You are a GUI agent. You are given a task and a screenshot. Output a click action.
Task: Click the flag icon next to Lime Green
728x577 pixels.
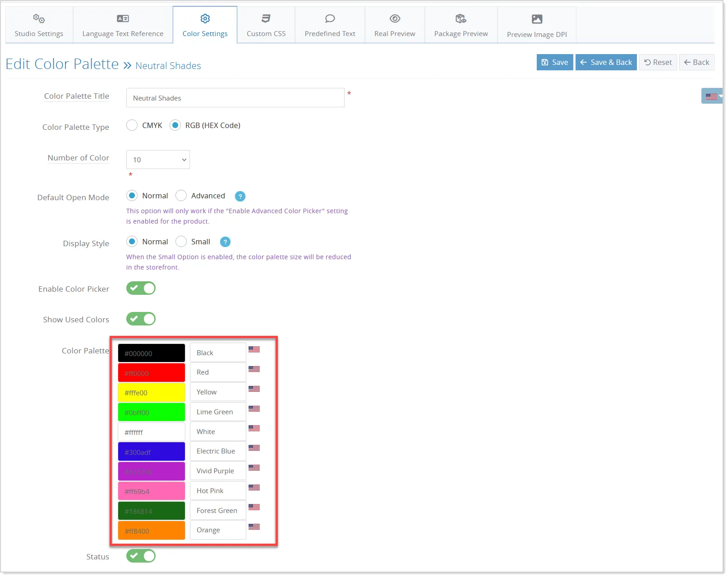(x=254, y=408)
